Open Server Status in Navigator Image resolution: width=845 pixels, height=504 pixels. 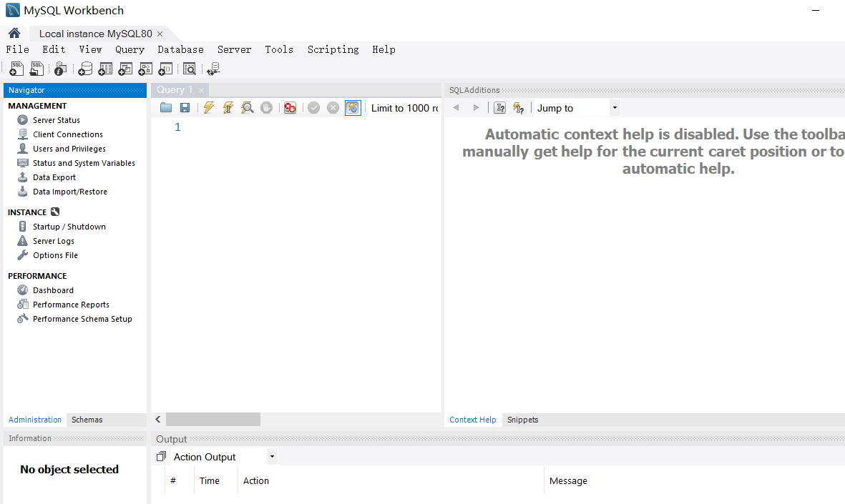(56, 119)
